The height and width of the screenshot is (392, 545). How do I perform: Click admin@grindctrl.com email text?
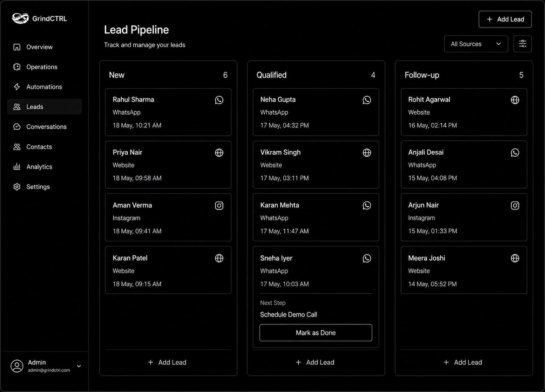point(49,370)
